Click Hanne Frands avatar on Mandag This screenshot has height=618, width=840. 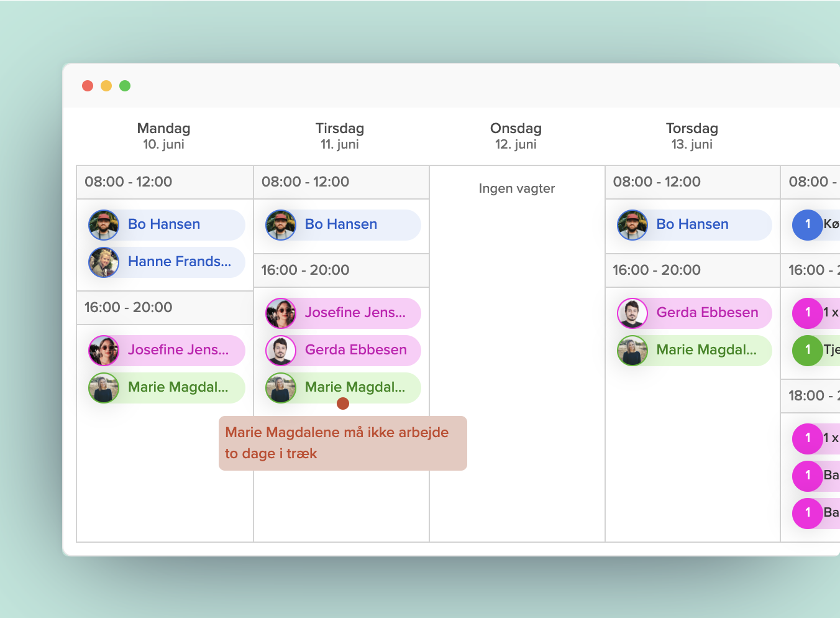coord(104,262)
